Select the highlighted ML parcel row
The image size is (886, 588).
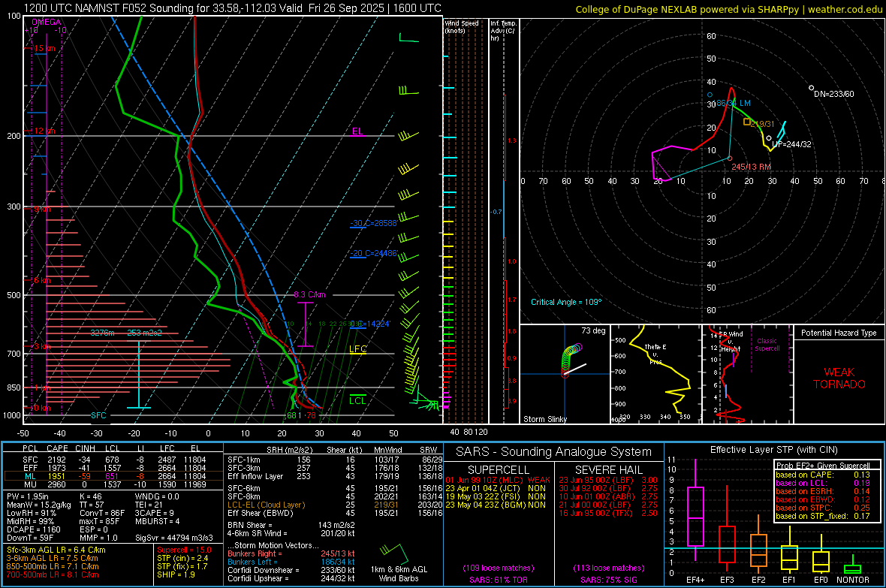113,476
